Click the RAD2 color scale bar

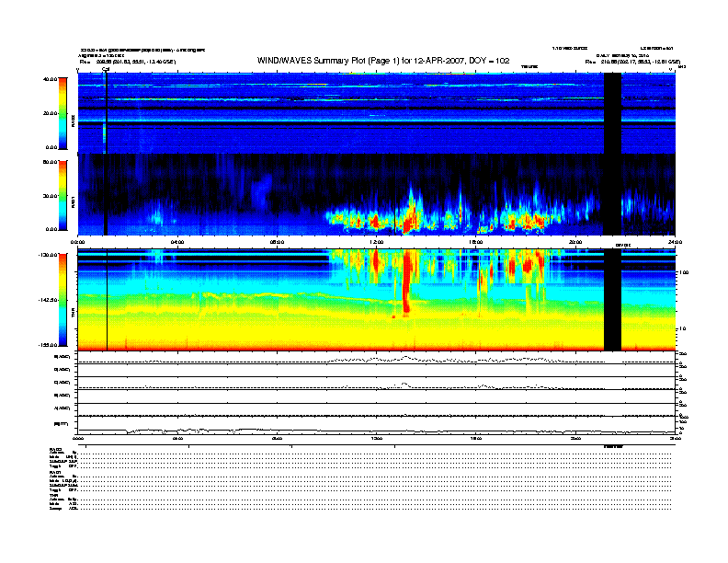pyautogui.click(x=63, y=113)
